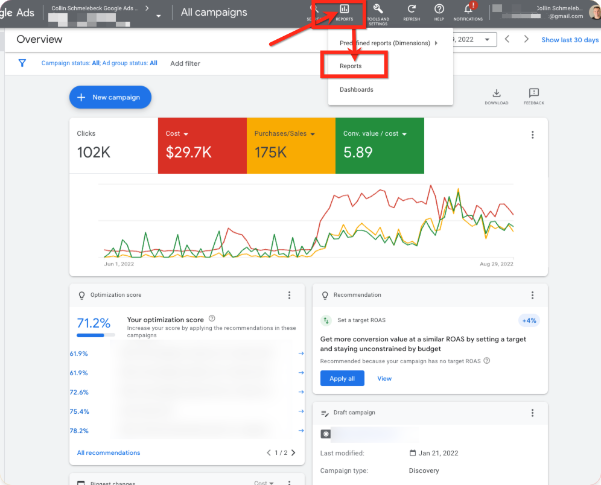This screenshot has height=485, width=601.
Task: Click arrow beside the 75.4% row
Action: [x=301, y=411]
